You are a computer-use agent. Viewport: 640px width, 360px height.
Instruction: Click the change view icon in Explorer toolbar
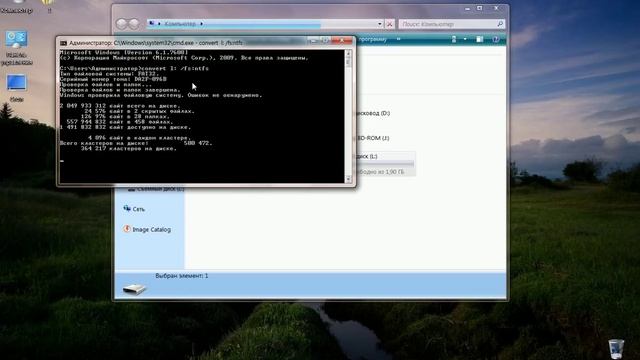pos(454,39)
